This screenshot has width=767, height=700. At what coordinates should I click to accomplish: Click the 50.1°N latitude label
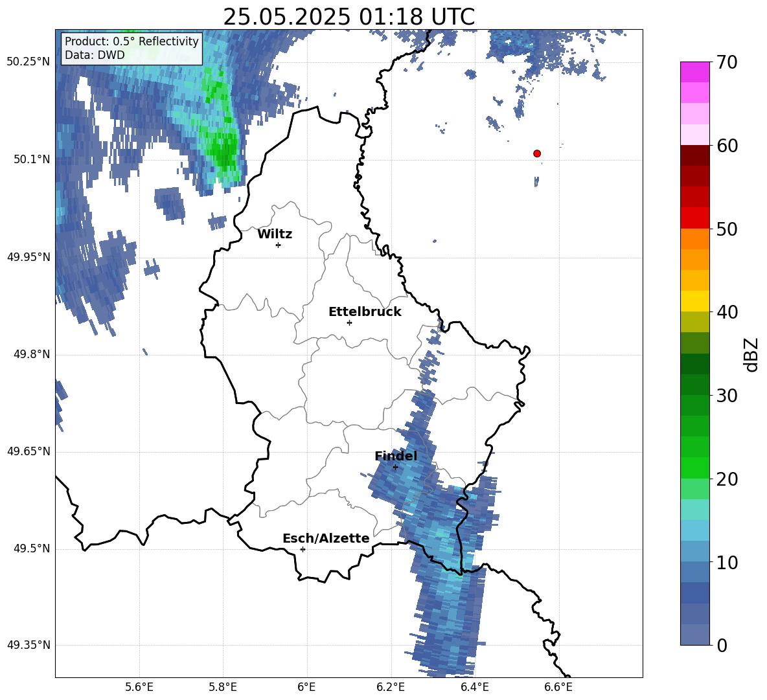(x=32, y=159)
